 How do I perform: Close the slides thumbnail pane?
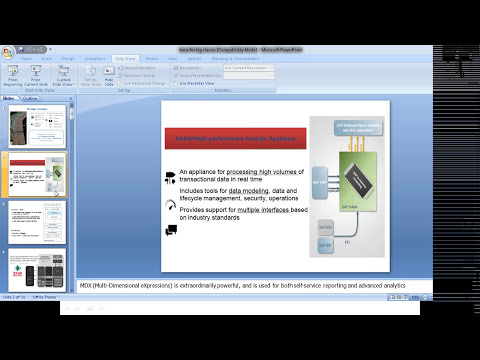click(x=71, y=99)
